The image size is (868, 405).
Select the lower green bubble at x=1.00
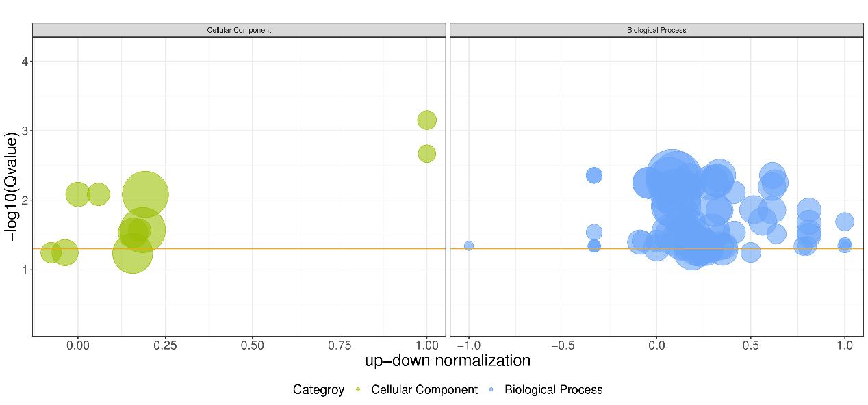[426, 154]
